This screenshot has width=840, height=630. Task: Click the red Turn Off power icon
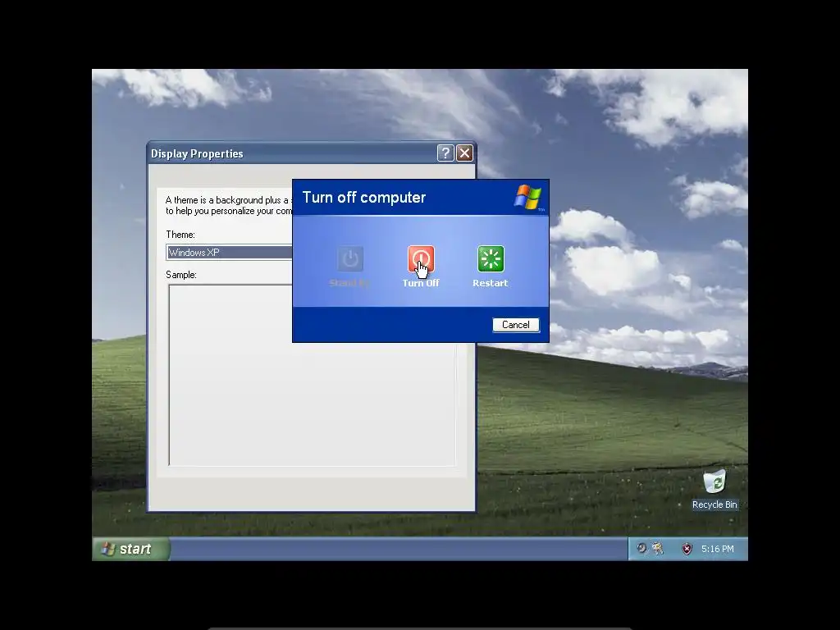click(x=421, y=259)
